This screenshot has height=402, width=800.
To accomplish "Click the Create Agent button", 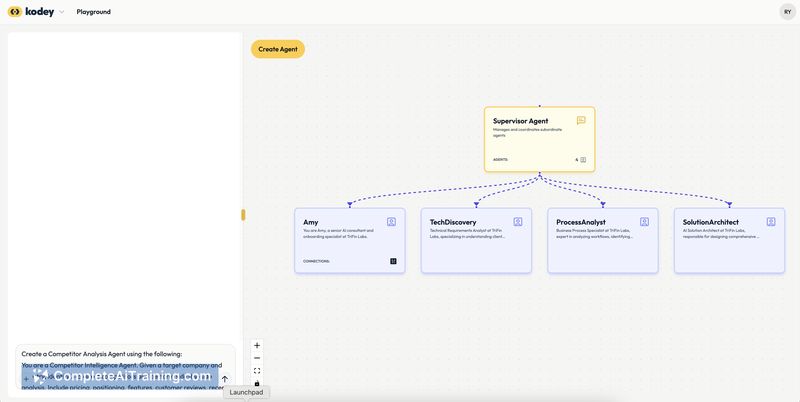I will pos(277,49).
